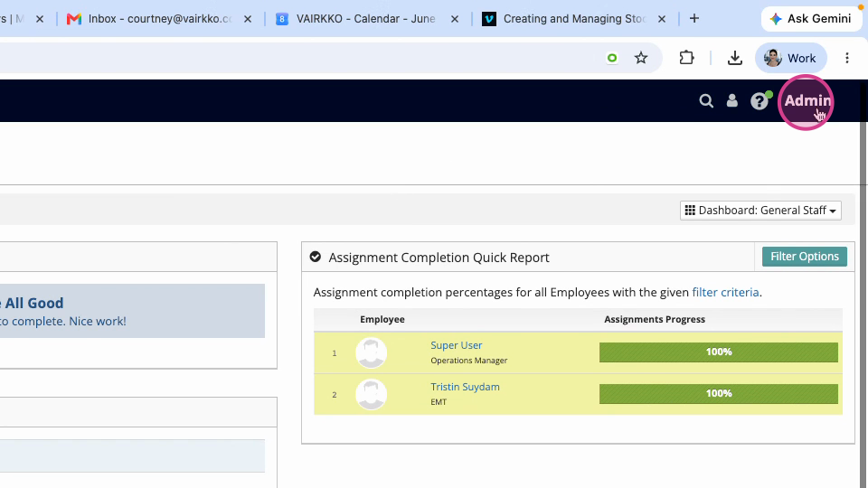
Task: Switch to VAIRKKO Calendar tab
Action: pos(365,19)
